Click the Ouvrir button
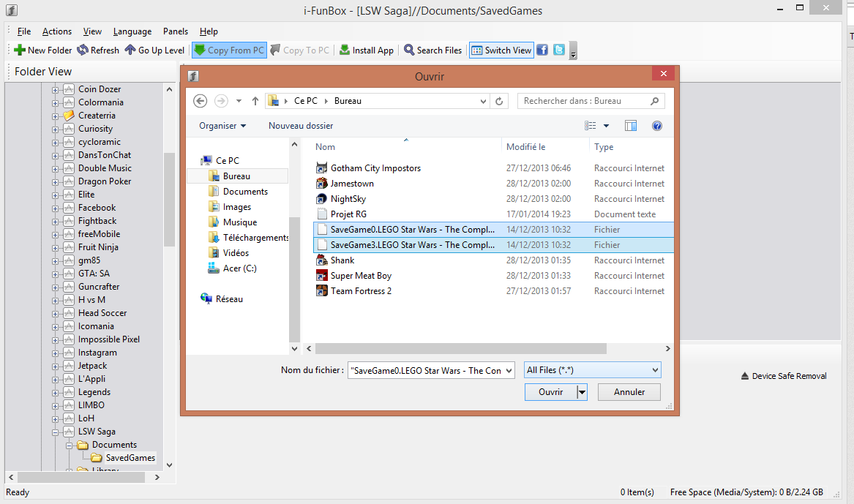The width and height of the screenshot is (854, 504). (550, 392)
